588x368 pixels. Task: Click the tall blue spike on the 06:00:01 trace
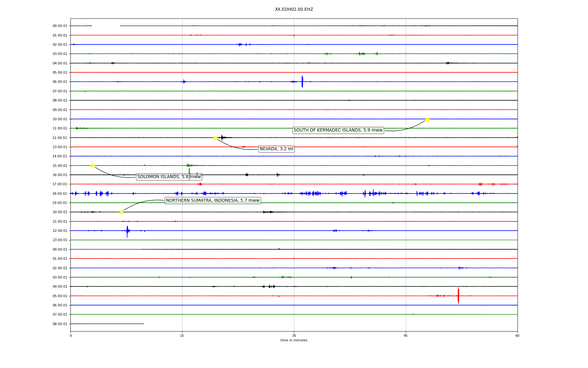[x=302, y=82]
